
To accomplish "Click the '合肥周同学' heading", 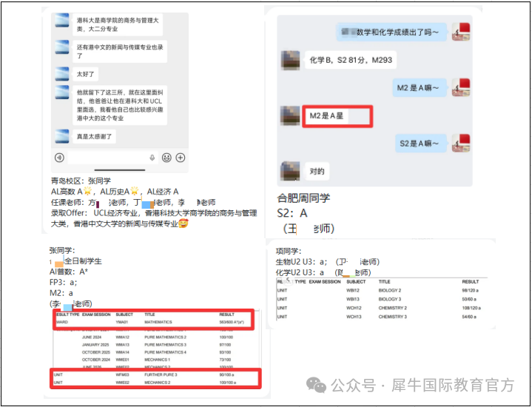I will (303, 198).
